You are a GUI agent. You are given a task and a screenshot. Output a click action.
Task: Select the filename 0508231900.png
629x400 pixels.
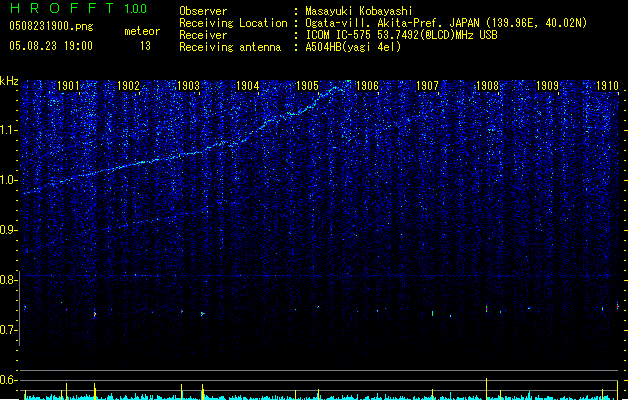coord(51,26)
